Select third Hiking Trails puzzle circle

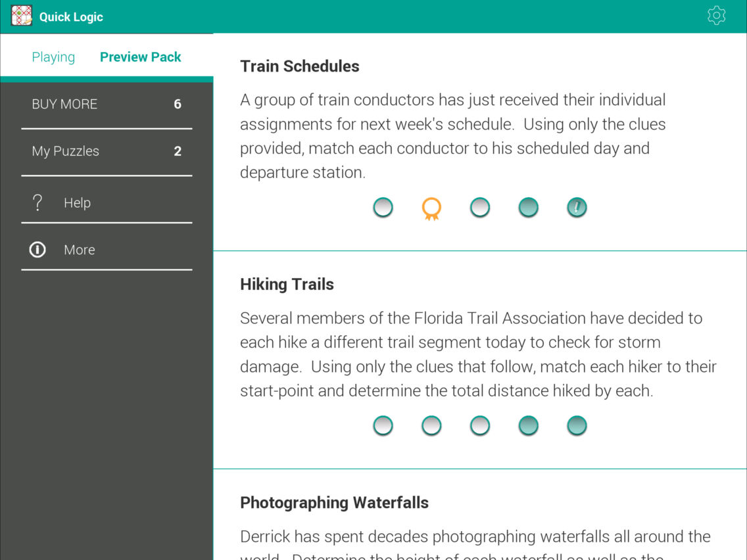pyautogui.click(x=480, y=426)
